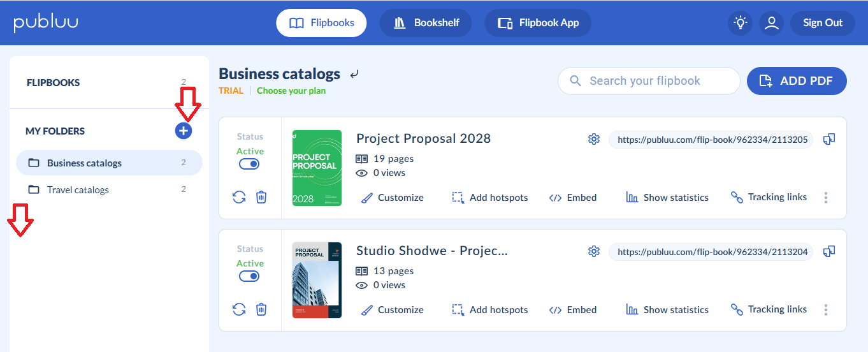Screen dimensions: 868x352
Task: Open Tracking links for Studio Shodwe flipbook
Action: click(769, 309)
